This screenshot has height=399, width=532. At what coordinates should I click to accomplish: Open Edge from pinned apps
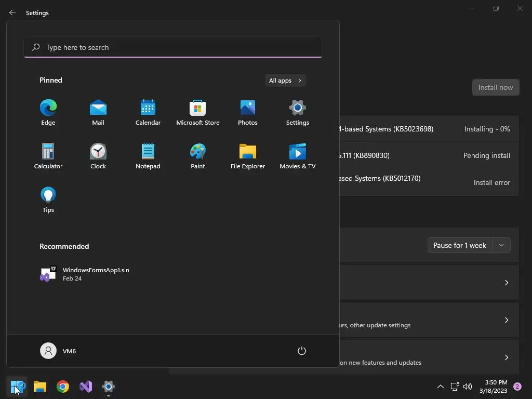(48, 113)
